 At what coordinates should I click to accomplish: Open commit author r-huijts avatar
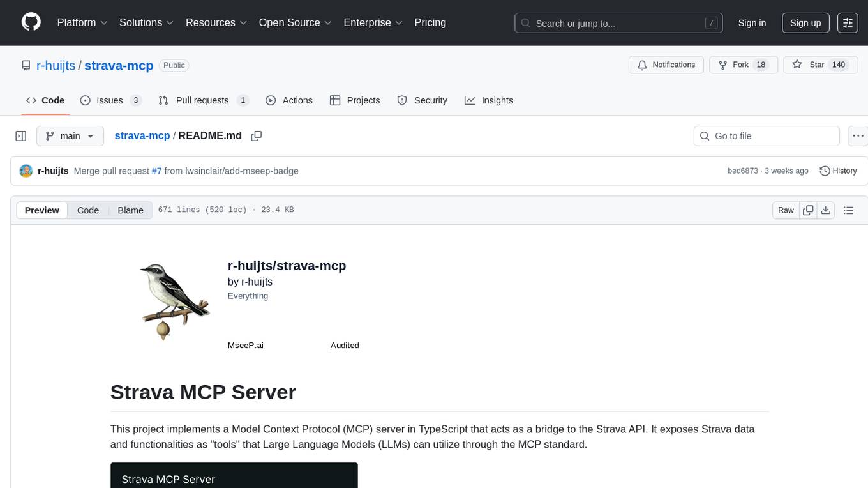[x=26, y=171]
